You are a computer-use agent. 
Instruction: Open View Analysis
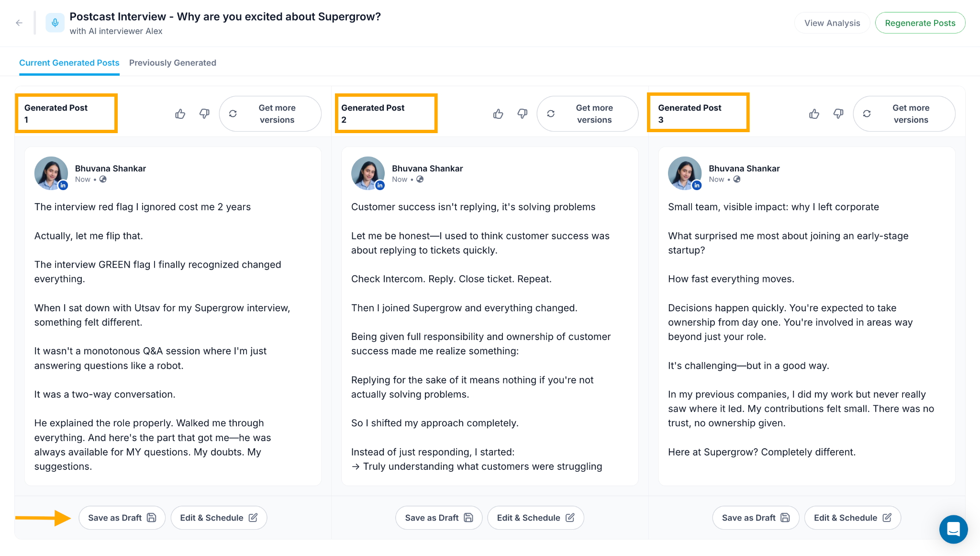point(832,23)
